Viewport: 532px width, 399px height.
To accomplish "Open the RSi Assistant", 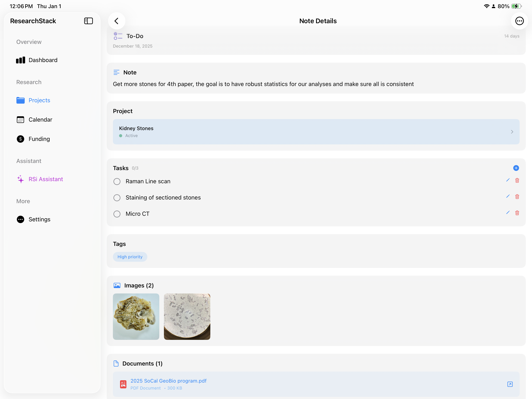I will 46,179.
